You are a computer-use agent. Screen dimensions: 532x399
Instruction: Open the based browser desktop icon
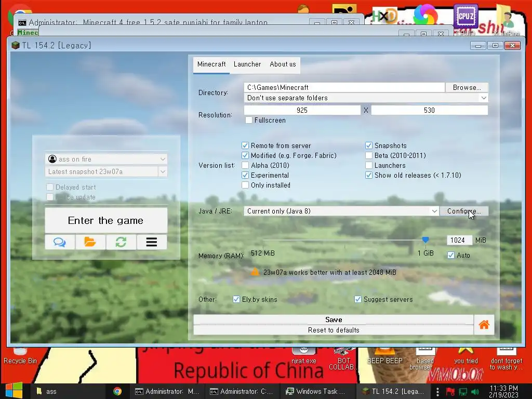pos(425,359)
